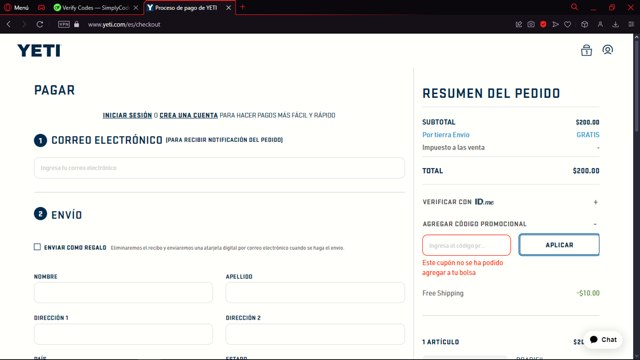Click the GRATIS shipping value
640x360 pixels.
[x=588, y=135]
